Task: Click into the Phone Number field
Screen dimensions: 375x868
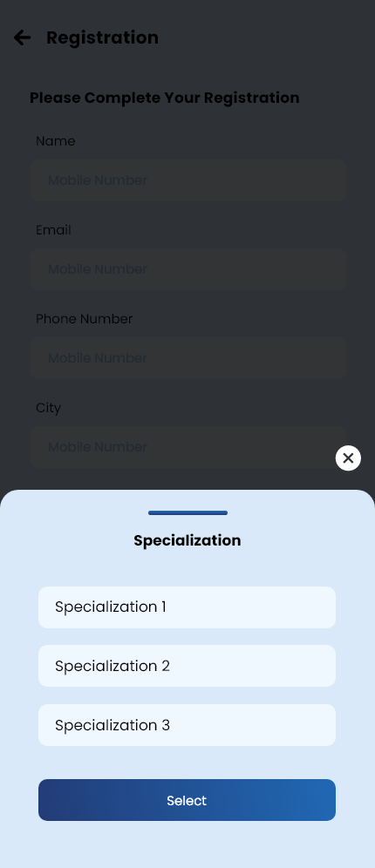Action: (x=188, y=358)
